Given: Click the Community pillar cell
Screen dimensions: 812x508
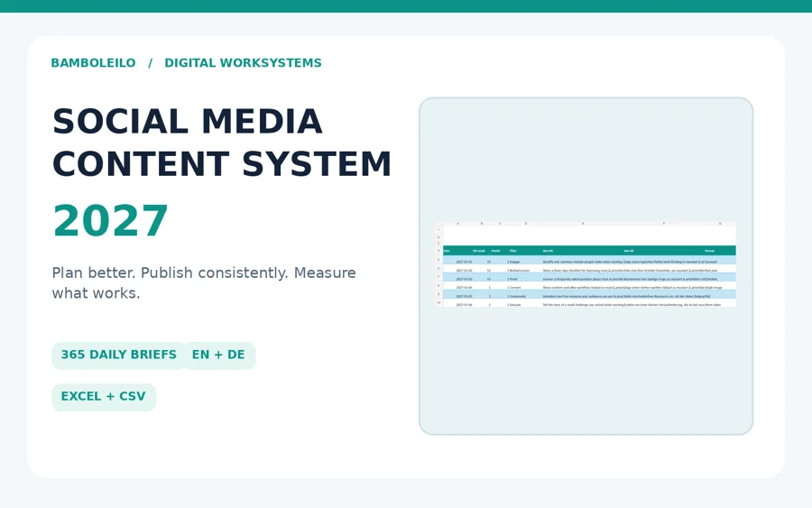Looking at the screenshot, I should coord(516,296).
